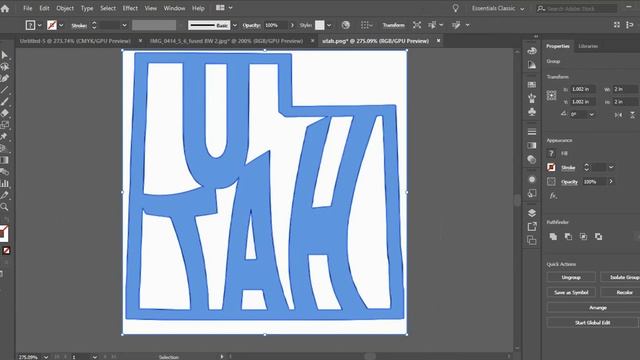Click Save as Symbol button
Screen dimensions: 640x360
[x=571, y=292]
